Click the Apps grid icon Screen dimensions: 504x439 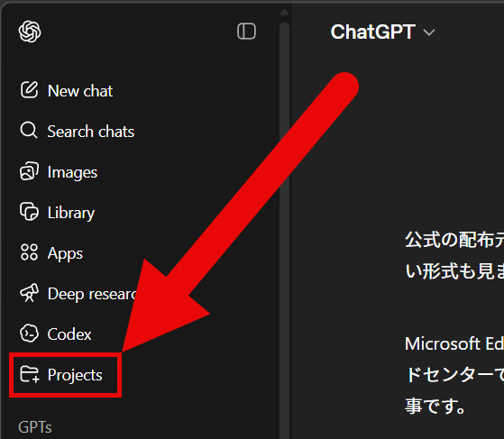(x=29, y=252)
